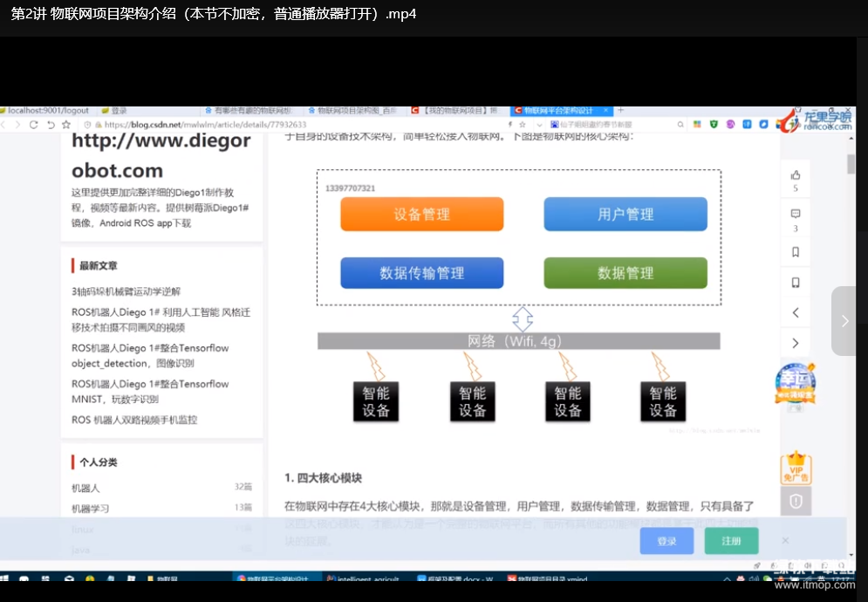
Task: Open the 机器人 category link
Action: pos(85,488)
